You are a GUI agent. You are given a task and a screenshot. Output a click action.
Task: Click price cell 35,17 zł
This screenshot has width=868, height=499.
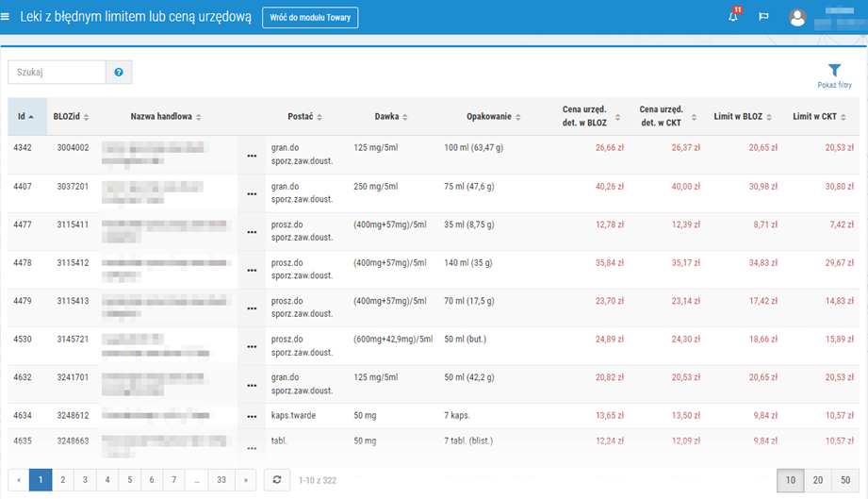click(686, 262)
